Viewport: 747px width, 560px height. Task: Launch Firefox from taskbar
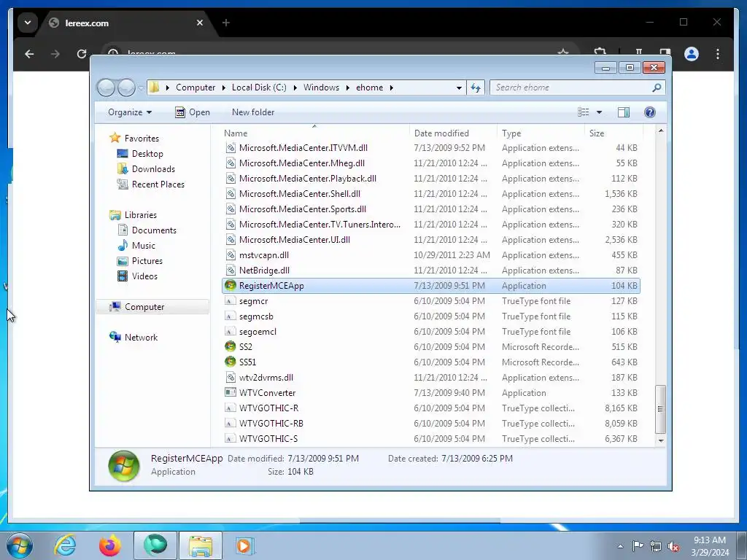coord(109,545)
